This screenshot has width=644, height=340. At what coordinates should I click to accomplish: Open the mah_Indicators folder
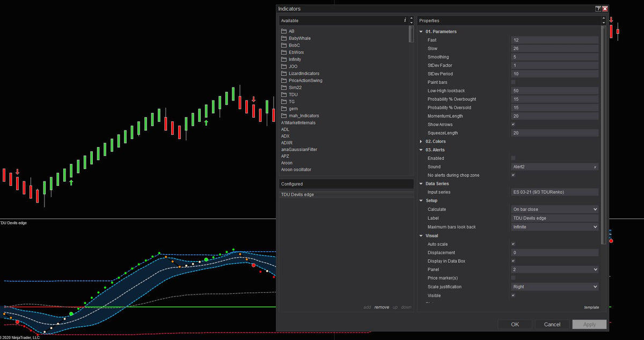pyautogui.click(x=305, y=115)
